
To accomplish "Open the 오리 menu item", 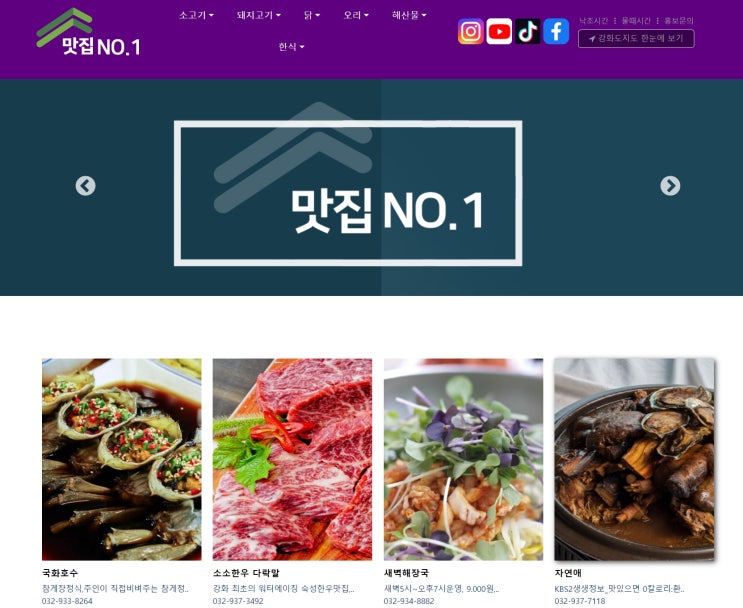I will (x=356, y=15).
